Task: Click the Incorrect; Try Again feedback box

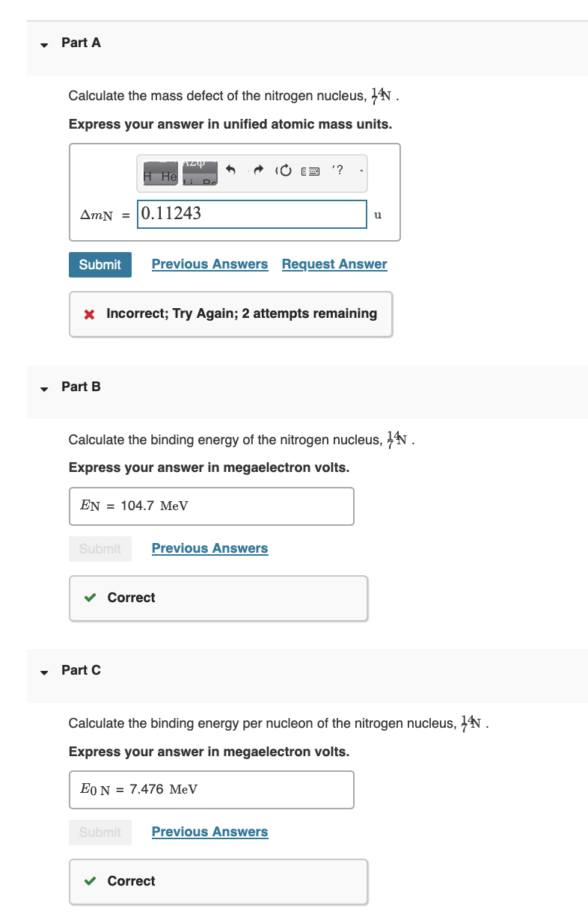Action: pos(230,313)
